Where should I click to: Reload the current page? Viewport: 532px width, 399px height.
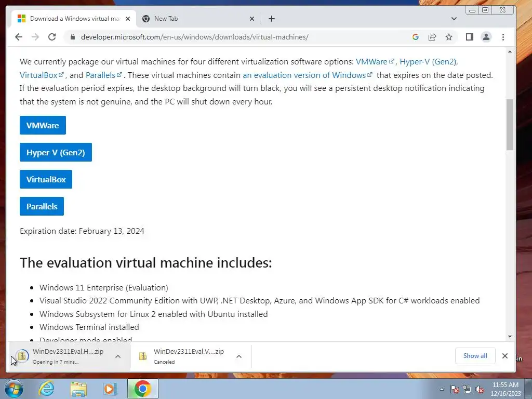tap(52, 37)
